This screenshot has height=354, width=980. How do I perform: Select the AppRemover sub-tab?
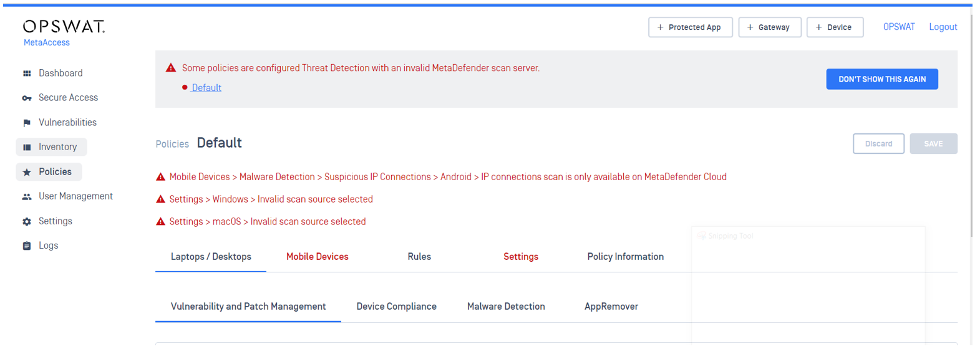(x=611, y=307)
